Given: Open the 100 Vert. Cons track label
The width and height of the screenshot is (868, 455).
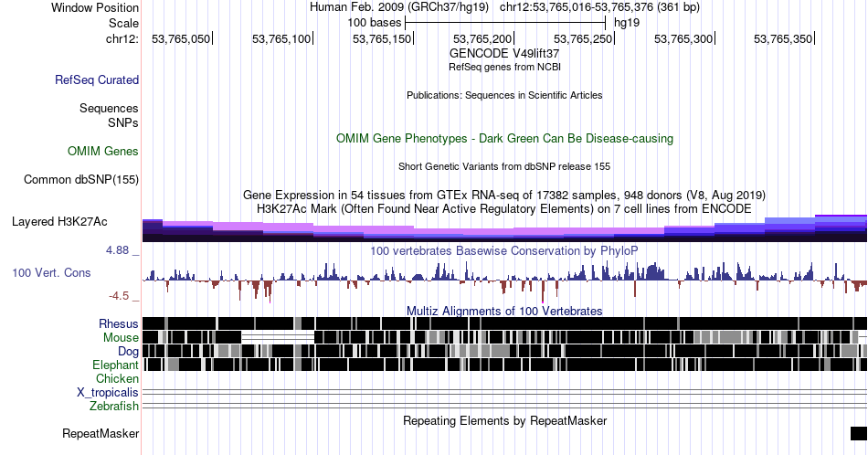Looking at the screenshot, I should pyautogui.click(x=51, y=272).
